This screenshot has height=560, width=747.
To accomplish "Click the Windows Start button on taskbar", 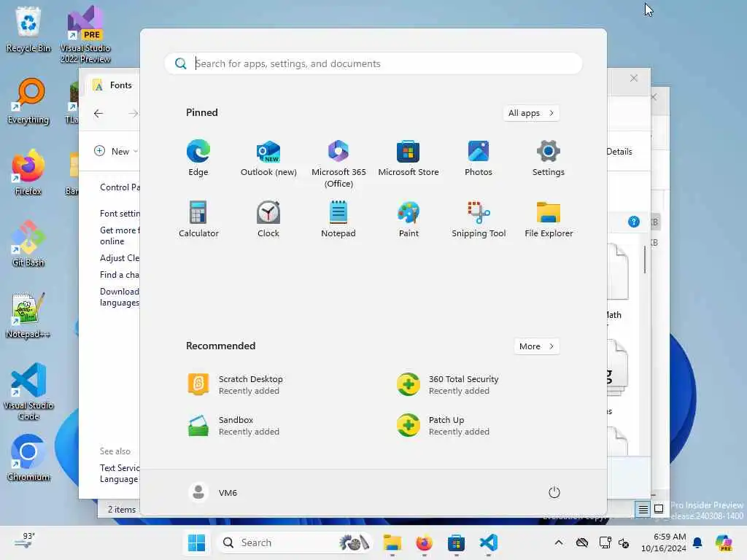I will coord(196,542).
